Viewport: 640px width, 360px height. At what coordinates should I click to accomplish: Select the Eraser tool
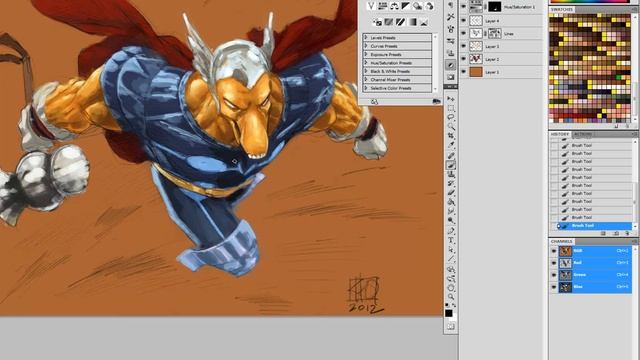[x=451, y=193]
